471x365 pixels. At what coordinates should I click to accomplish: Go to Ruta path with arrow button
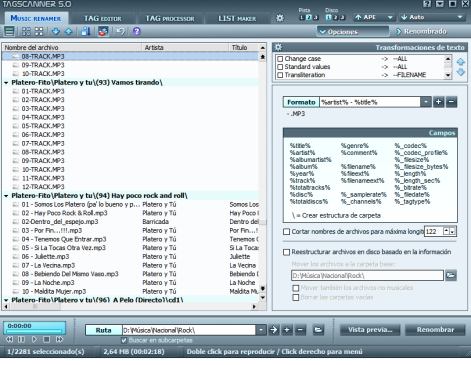pyautogui.click(x=274, y=330)
